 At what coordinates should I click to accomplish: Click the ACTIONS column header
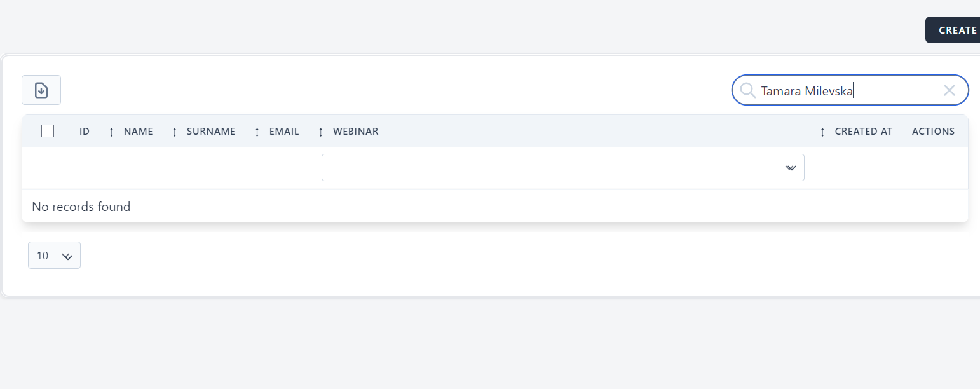933,132
